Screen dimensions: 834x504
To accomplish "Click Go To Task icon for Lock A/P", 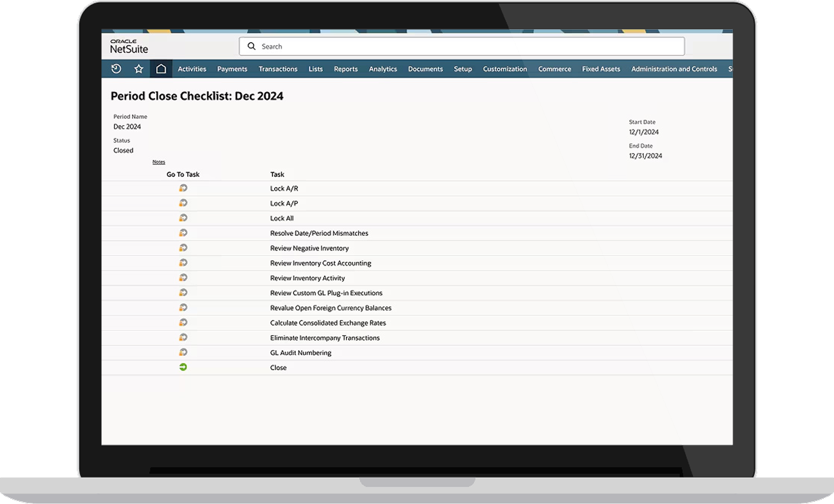I will coord(183,203).
